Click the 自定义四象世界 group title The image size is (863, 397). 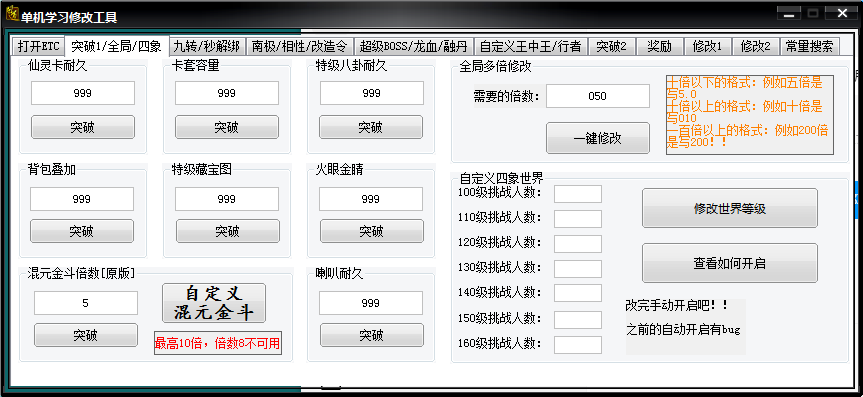pos(501,178)
